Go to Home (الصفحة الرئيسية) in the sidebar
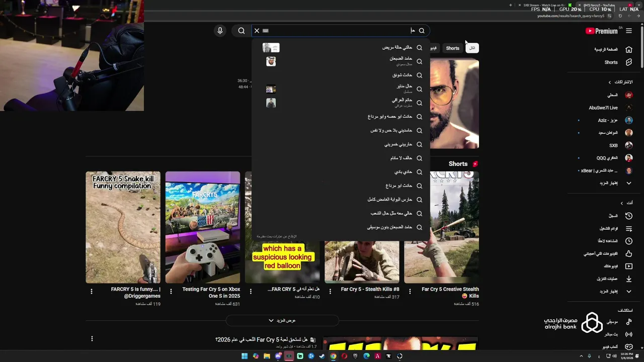This screenshot has width=644, height=362. click(613, 49)
